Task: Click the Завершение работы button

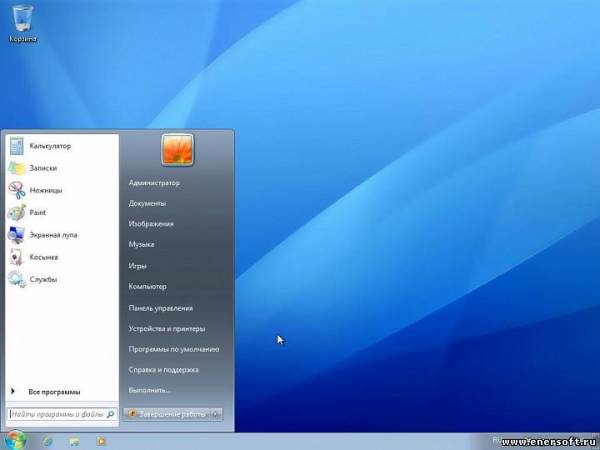Action: click(x=168, y=414)
